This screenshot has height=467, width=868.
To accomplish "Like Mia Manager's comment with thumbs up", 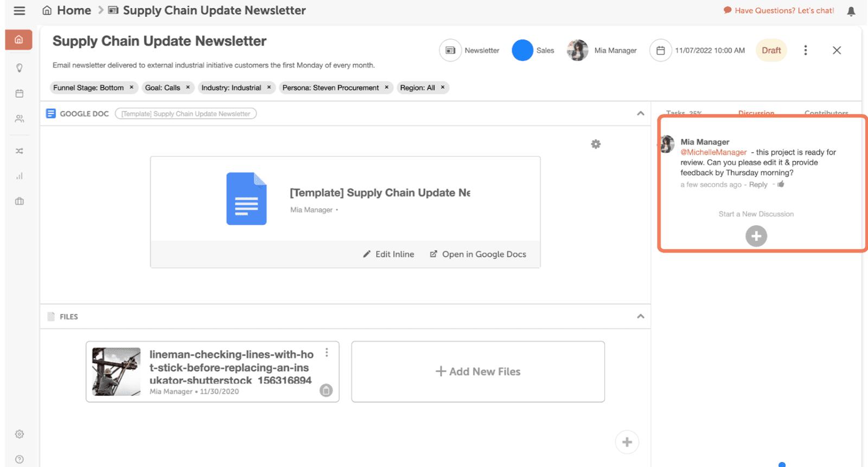I will [x=781, y=184].
